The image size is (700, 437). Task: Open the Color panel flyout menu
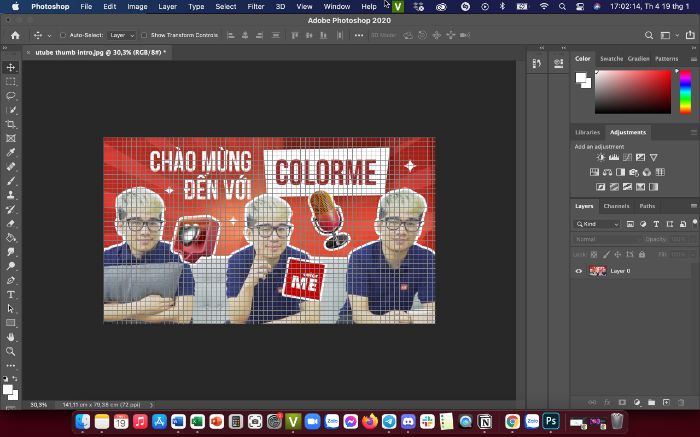693,59
